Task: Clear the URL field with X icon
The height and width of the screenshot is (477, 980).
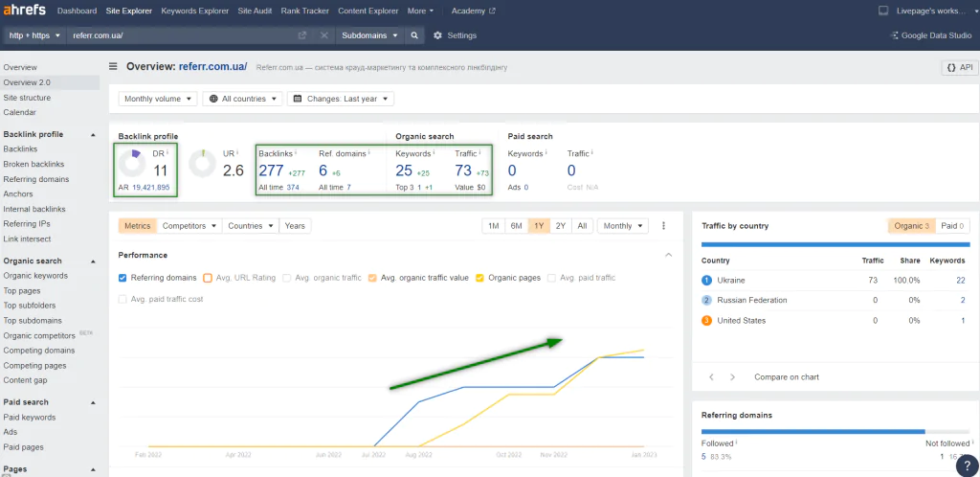Action: click(323, 35)
